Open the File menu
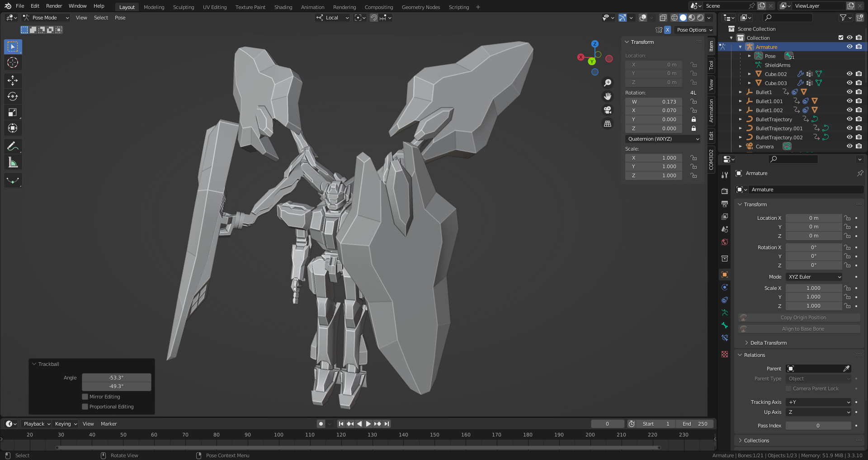The image size is (868, 460). [20, 6]
